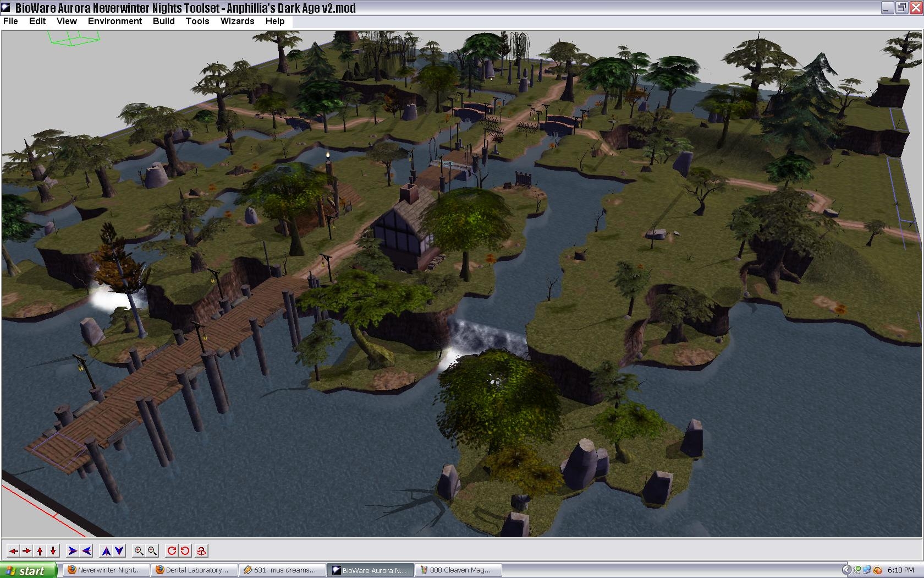
Task: Open the File menu
Action: coord(10,21)
